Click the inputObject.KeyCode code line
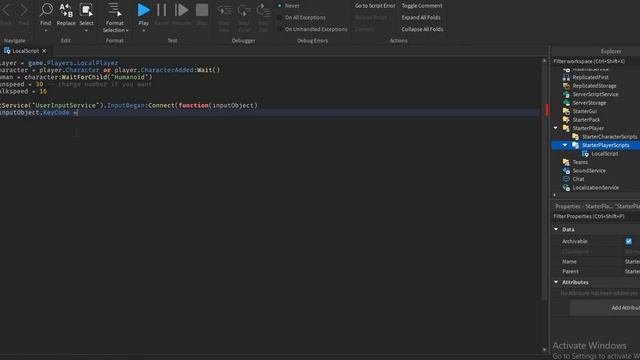Screen dimensions: 640x360 point(269,113)
